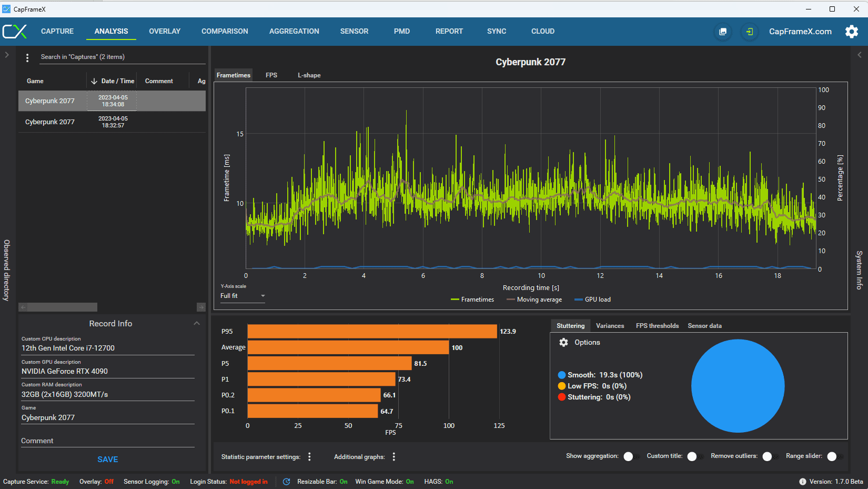Viewport: 868px width, 489px height.
Task: Edit the Custom GPU description field
Action: tap(107, 372)
